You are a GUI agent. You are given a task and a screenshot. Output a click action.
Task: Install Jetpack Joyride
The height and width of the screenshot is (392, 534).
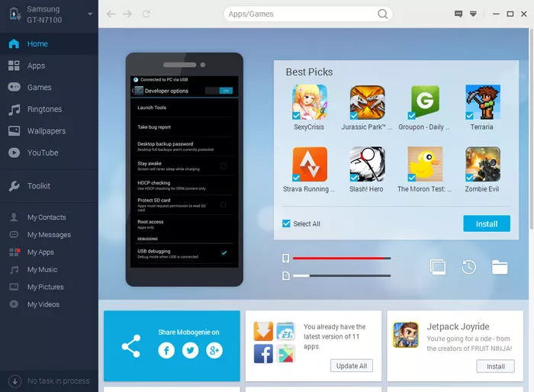point(495,367)
